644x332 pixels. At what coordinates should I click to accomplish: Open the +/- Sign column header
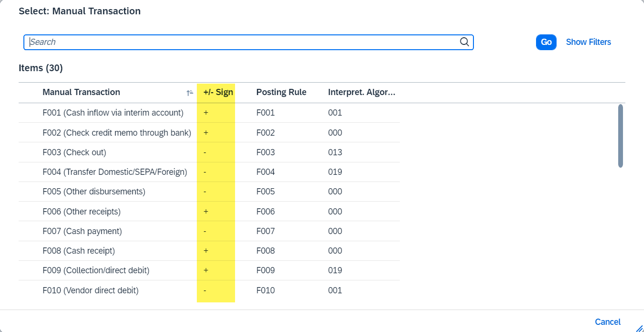coord(218,92)
